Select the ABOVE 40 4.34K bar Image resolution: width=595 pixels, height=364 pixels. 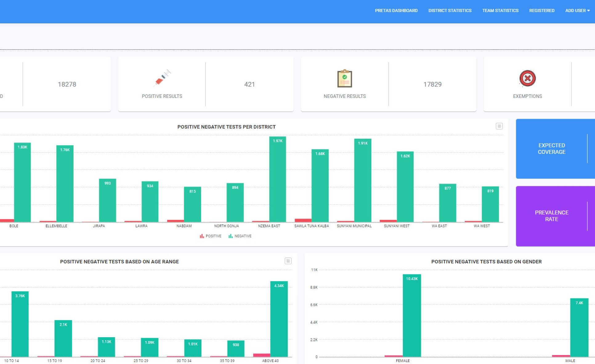coord(279,320)
